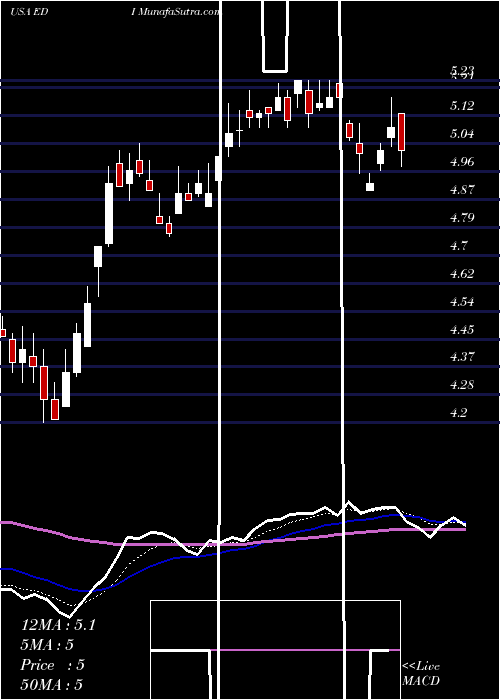Click the 5.12 price axis label

(x=462, y=106)
